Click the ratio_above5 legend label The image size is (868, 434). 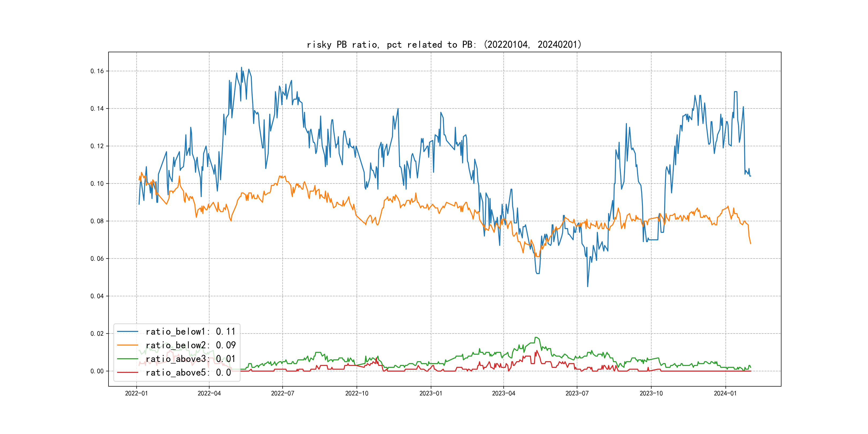click(x=188, y=372)
